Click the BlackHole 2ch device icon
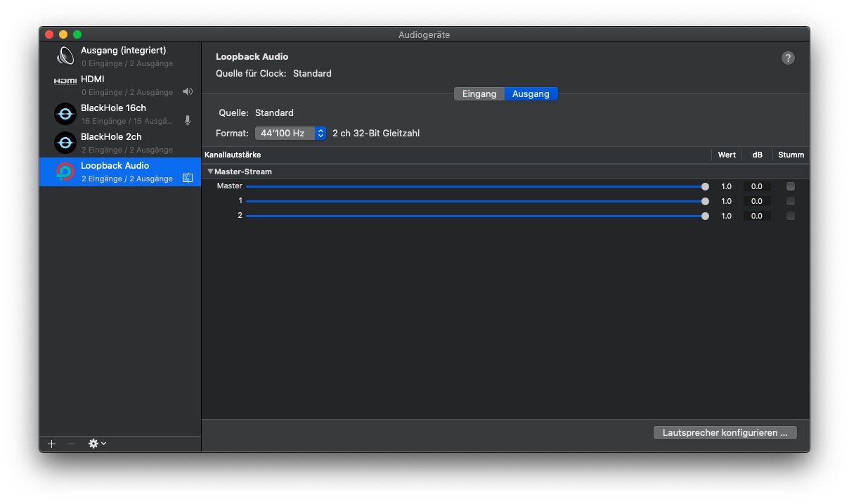The image size is (849, 504). point(65,143)
